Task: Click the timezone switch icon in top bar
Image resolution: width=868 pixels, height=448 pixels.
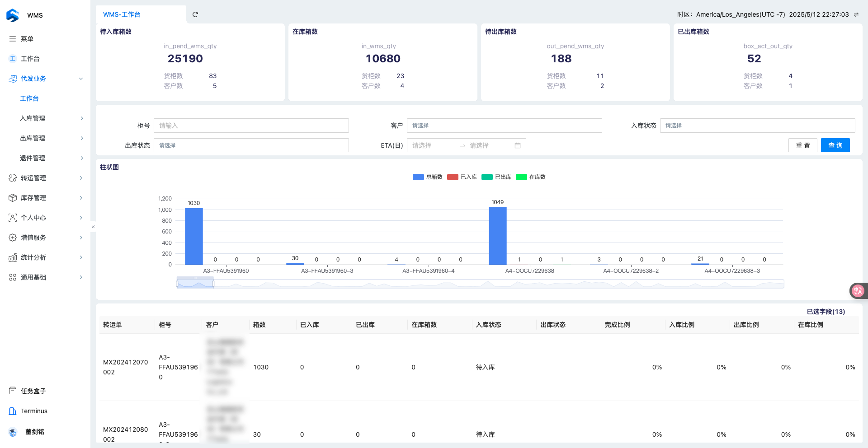Action: click(856, 14)
